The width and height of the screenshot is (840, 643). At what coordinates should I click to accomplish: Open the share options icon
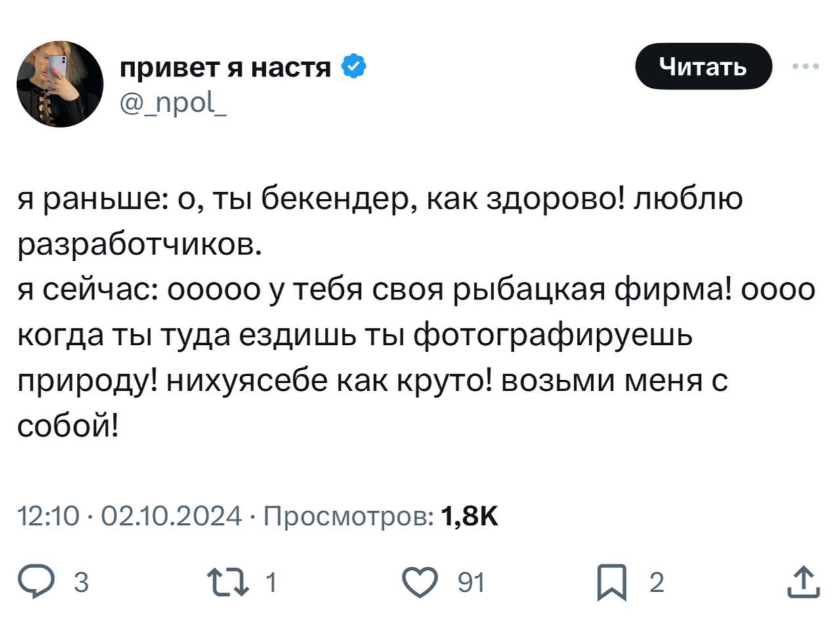(x=803, y=582)
